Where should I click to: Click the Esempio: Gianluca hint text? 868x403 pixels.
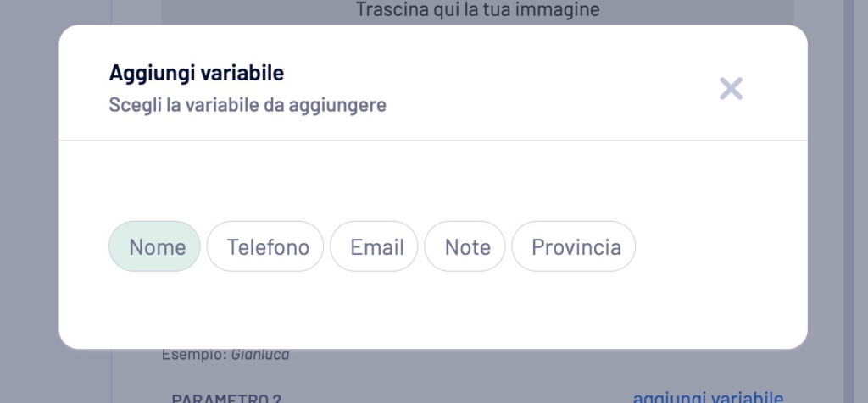[x=225, y=355]
